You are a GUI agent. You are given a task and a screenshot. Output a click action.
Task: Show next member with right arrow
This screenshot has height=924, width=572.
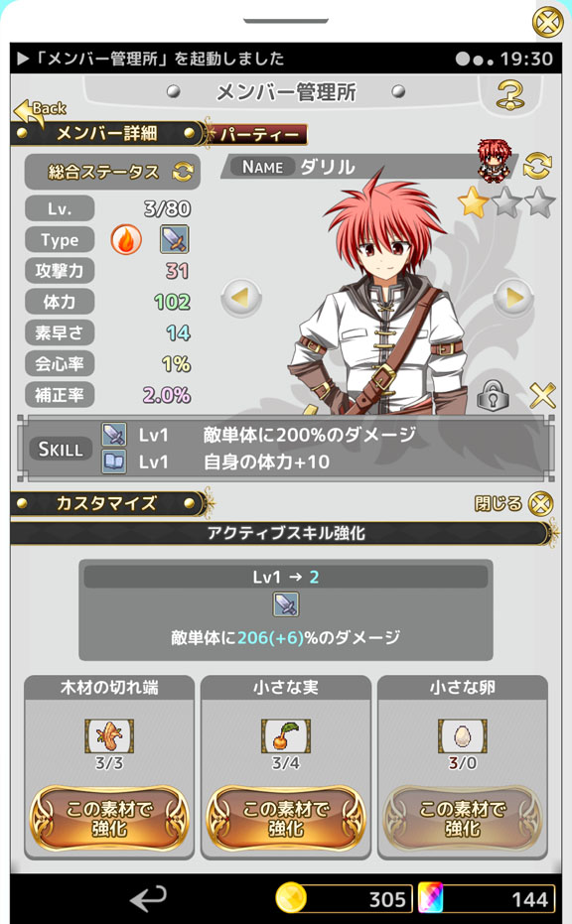tap(513, 298)
